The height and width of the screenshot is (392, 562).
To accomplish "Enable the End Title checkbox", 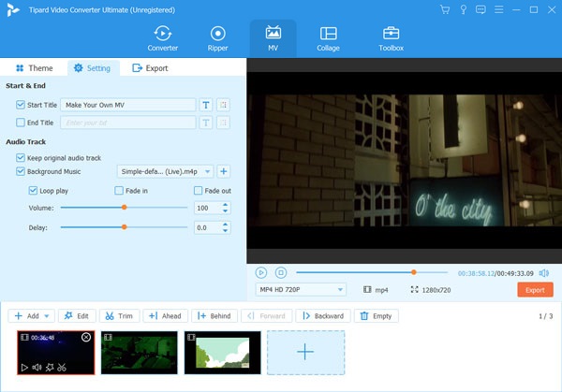I will pyautogui.click(x=21, y=123).
